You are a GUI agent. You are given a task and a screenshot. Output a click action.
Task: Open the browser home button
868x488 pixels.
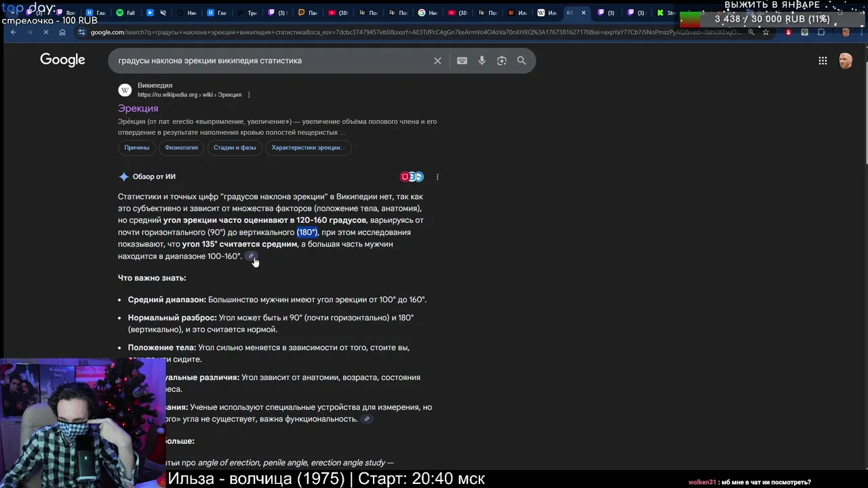point(62,33)
